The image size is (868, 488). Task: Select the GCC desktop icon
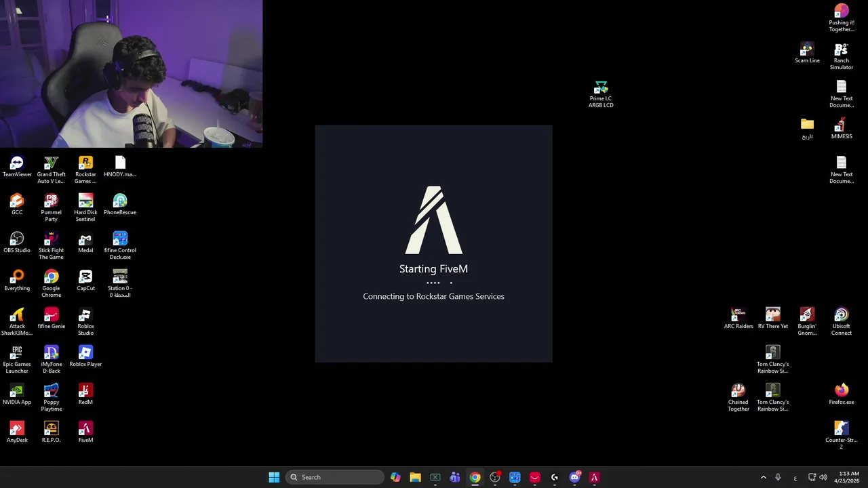17,205
